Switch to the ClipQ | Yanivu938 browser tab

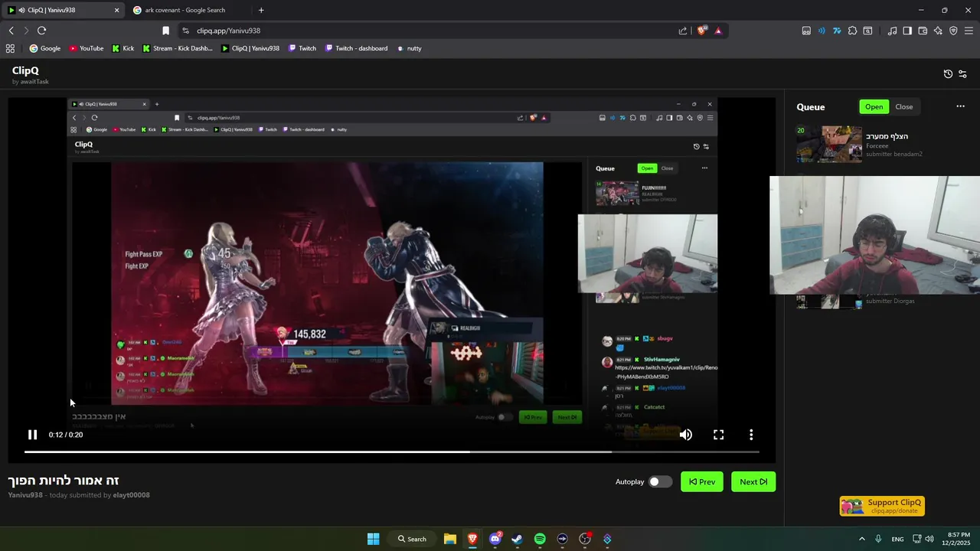coord(64,10)
